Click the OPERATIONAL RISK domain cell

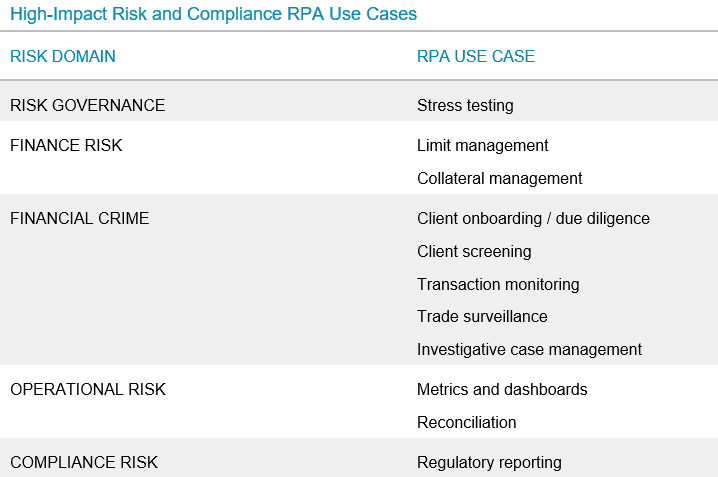coord(88,389)
